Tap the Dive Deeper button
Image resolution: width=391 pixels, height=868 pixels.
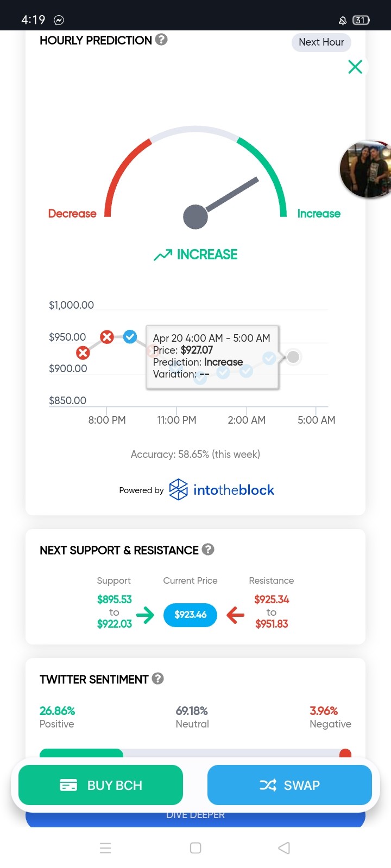click(195, 816)
